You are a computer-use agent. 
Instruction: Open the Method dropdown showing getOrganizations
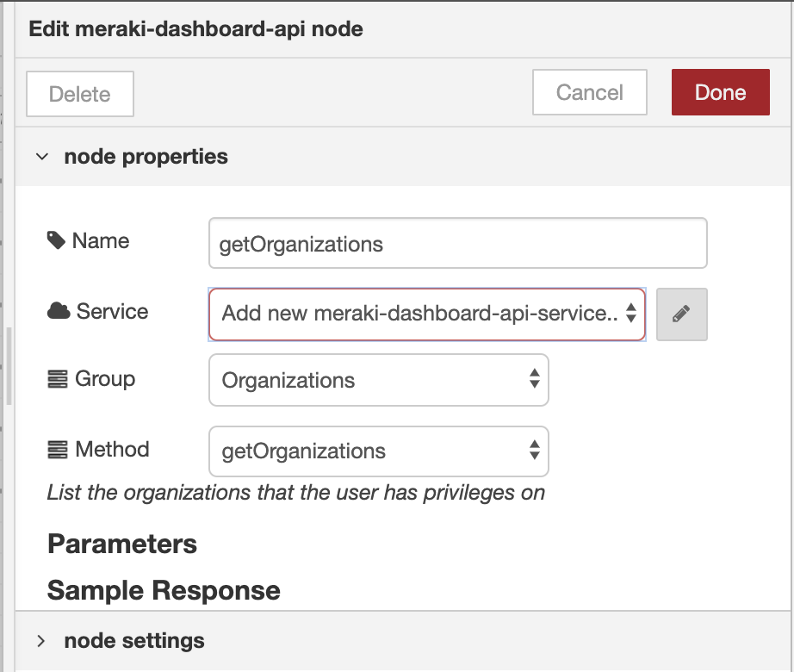378,451
